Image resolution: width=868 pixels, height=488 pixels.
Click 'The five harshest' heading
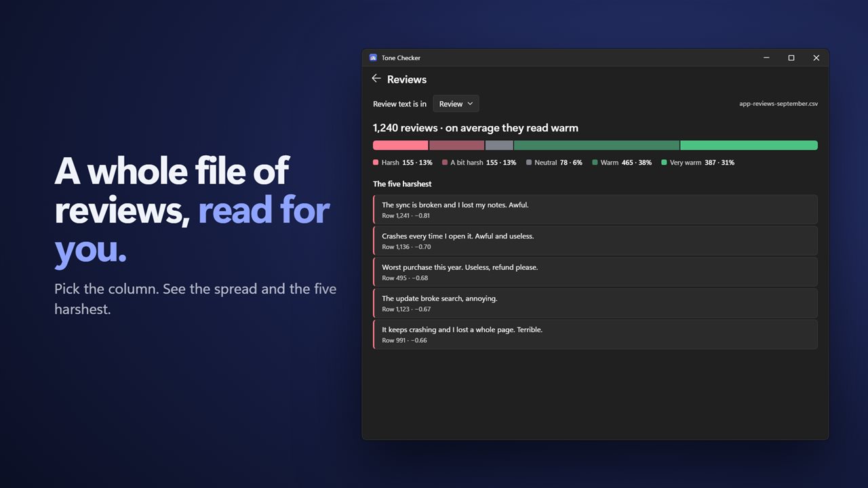(x=402, y=184)
